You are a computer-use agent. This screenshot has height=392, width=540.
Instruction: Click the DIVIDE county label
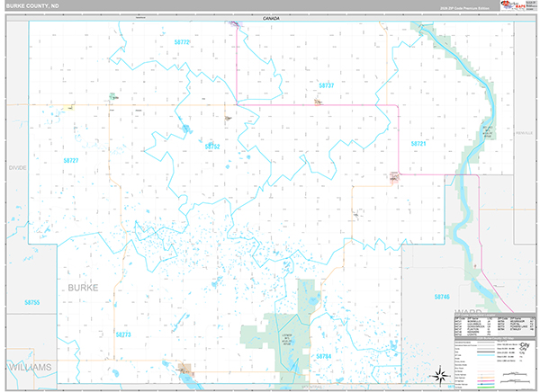[x=18, y=167]
